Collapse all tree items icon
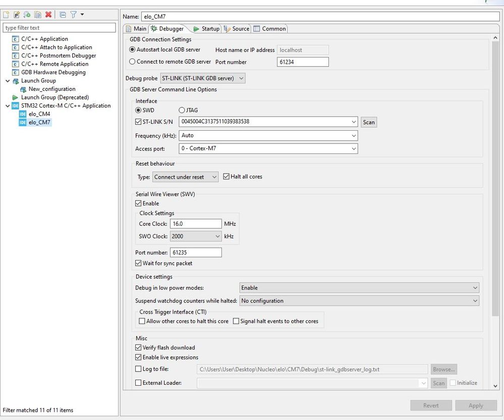Screen dimensions: 504x420 [x=63, y=15]
